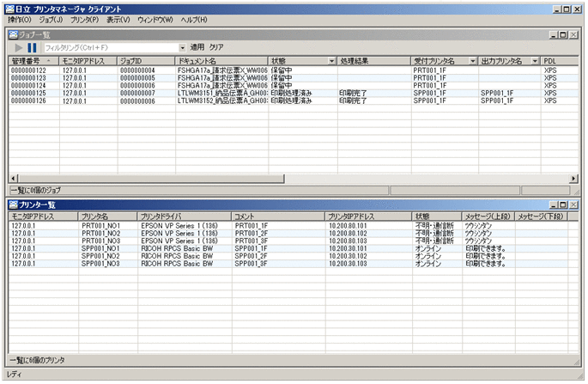Viewport: 588px width, 384px height.
Task: Focus the フィルタリング(Ctrl+F) input box
Action: click(x=112, y=47)
